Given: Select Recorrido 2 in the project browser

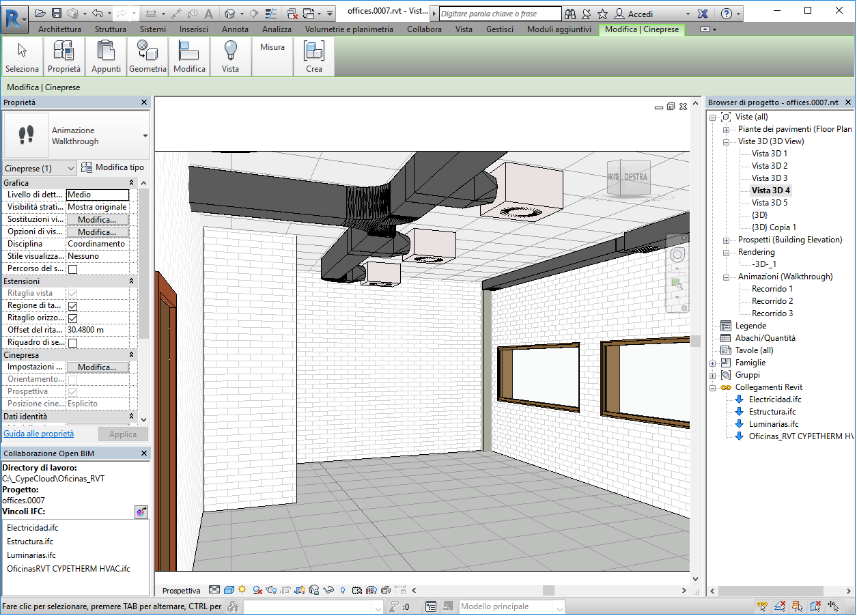Looking at the screenshot, I should click(x=772, y=301).
